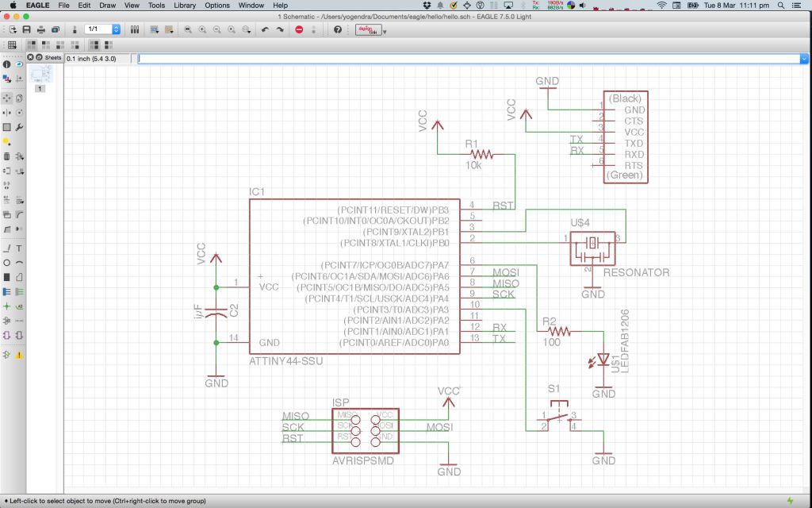Select the net Label tool

tap(19, 306)
